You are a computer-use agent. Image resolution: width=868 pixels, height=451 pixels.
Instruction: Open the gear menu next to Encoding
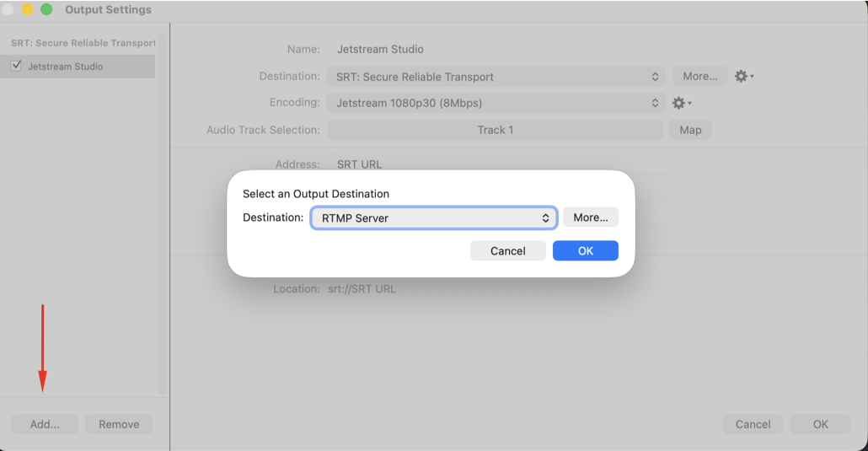682,103
